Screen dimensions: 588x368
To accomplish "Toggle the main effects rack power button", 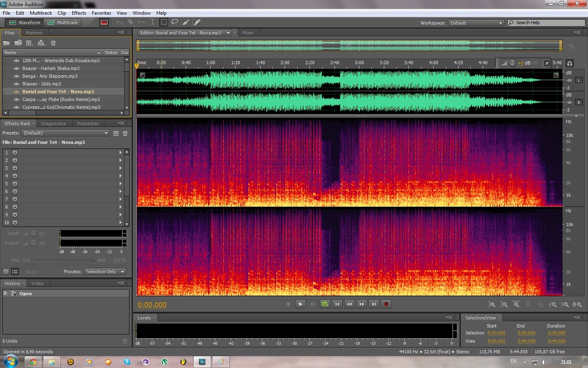I will tap(6, 272).
